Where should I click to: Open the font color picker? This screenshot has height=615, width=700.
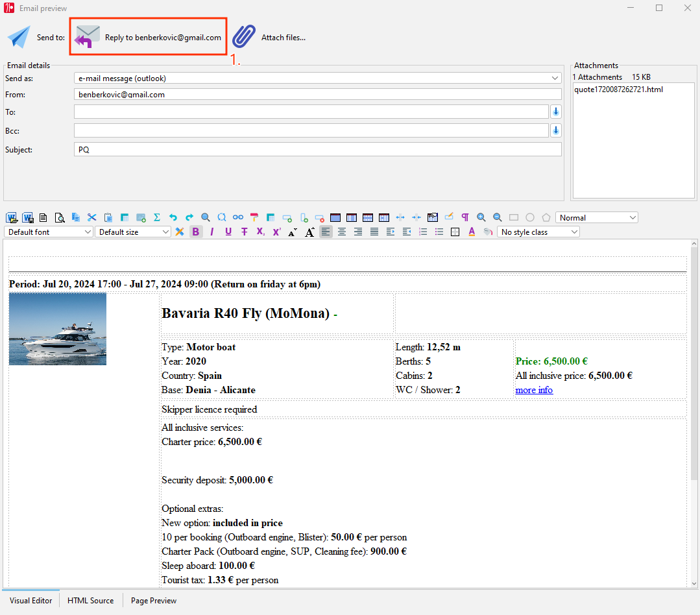pyautogui.click(x=472, y=232)
